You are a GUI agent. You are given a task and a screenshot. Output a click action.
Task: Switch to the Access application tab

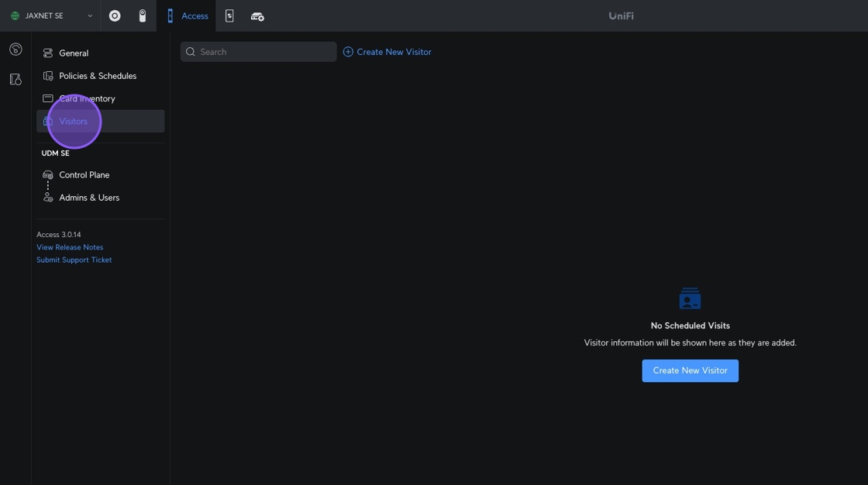[195, 15]
